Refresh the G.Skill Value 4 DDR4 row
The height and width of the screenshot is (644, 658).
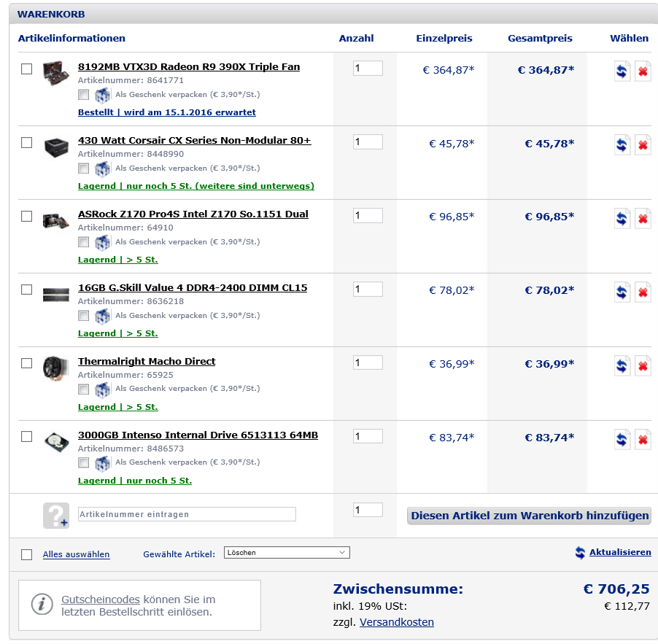click(x=622, y=292)
